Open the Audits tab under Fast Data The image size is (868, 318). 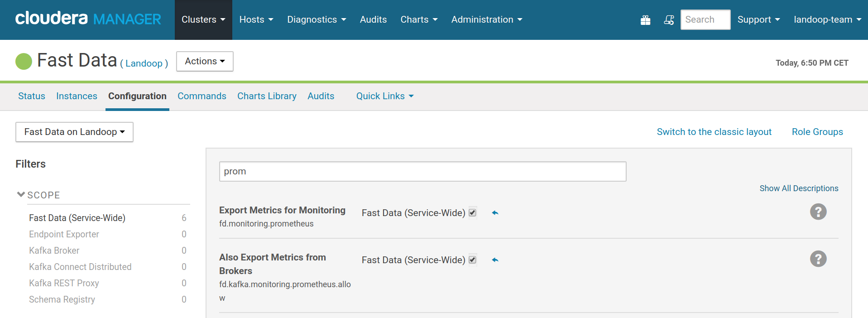(321, 96)
